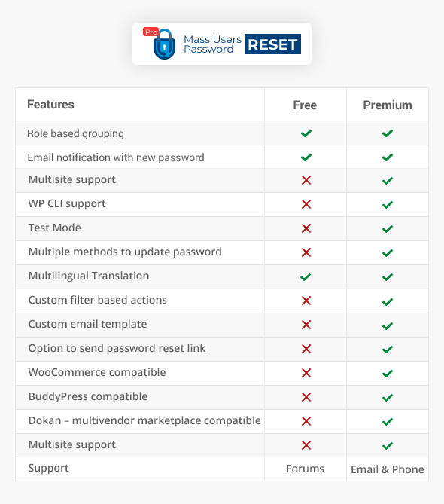Click Email & Phone support text
This screenshot has height=504, width=444.
388,469
